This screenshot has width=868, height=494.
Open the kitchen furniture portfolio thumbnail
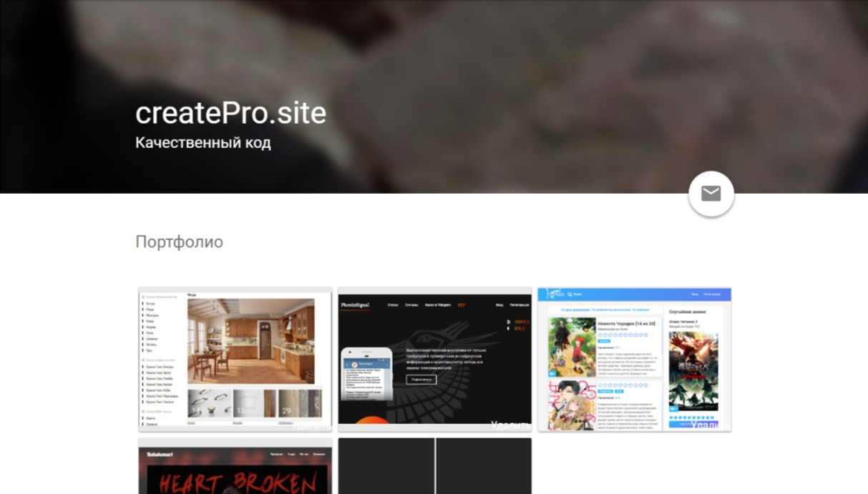pos(235,360)
